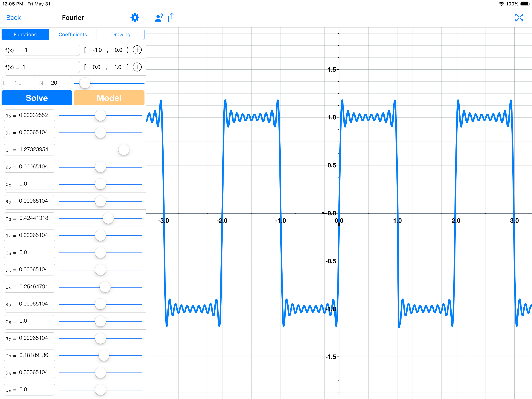Click the N terms slider knob
The image size is (532, 399).
click(x=85, y=83)
